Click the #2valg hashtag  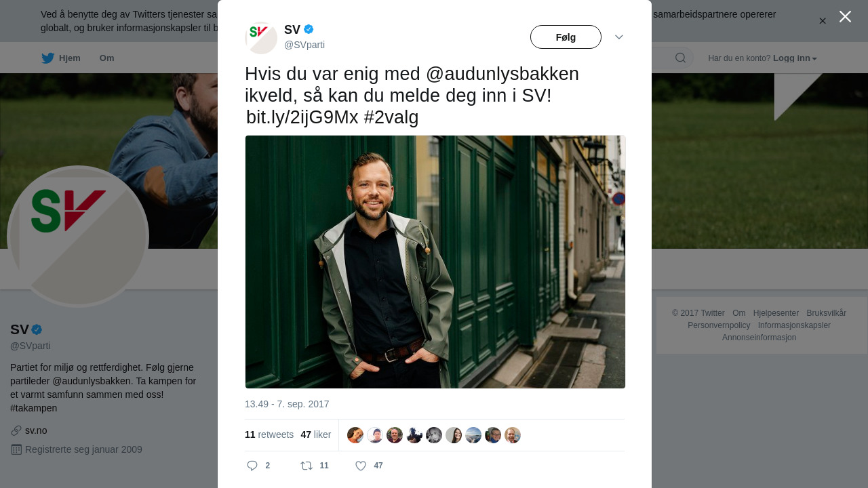(391, 117)
